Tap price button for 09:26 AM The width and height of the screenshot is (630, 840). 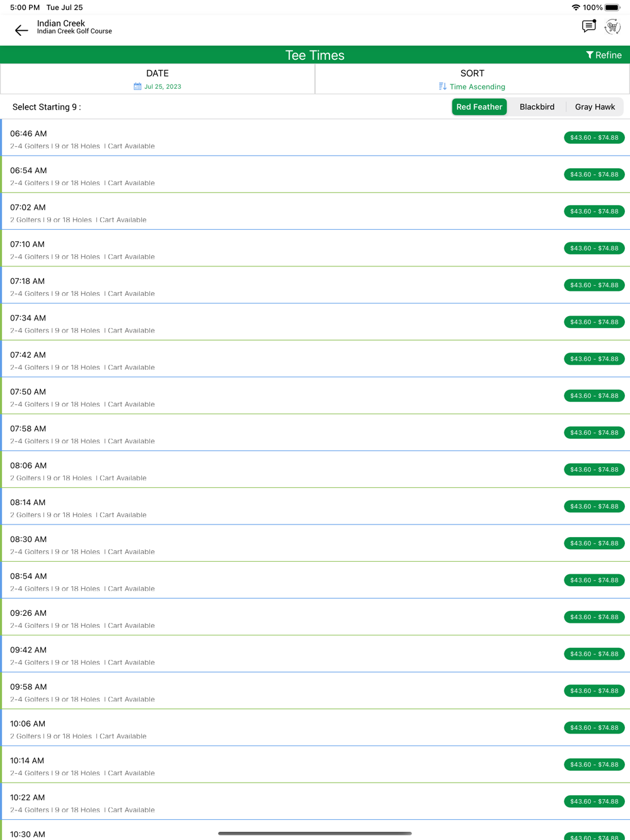pos(594,617)
